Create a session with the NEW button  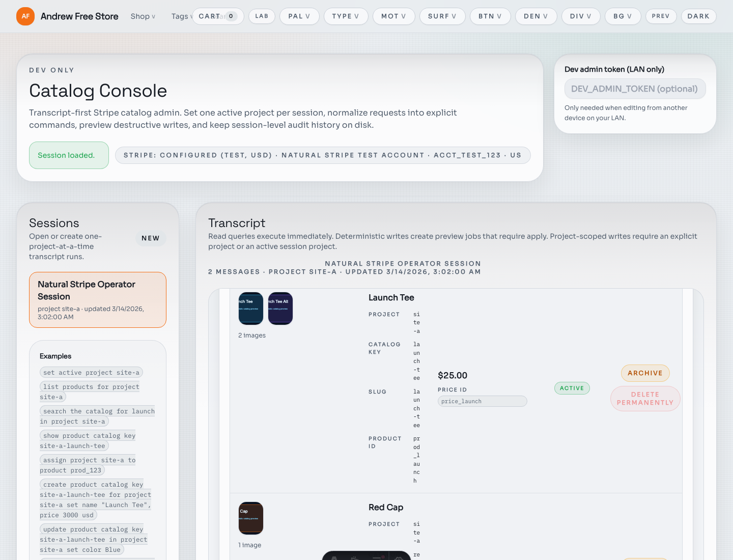(x=151, y=238)
